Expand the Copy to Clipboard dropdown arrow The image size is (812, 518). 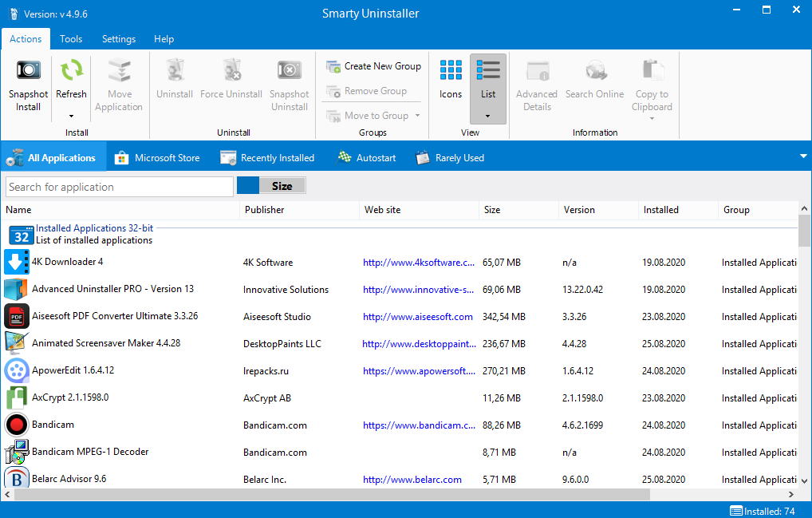[652, 119]
